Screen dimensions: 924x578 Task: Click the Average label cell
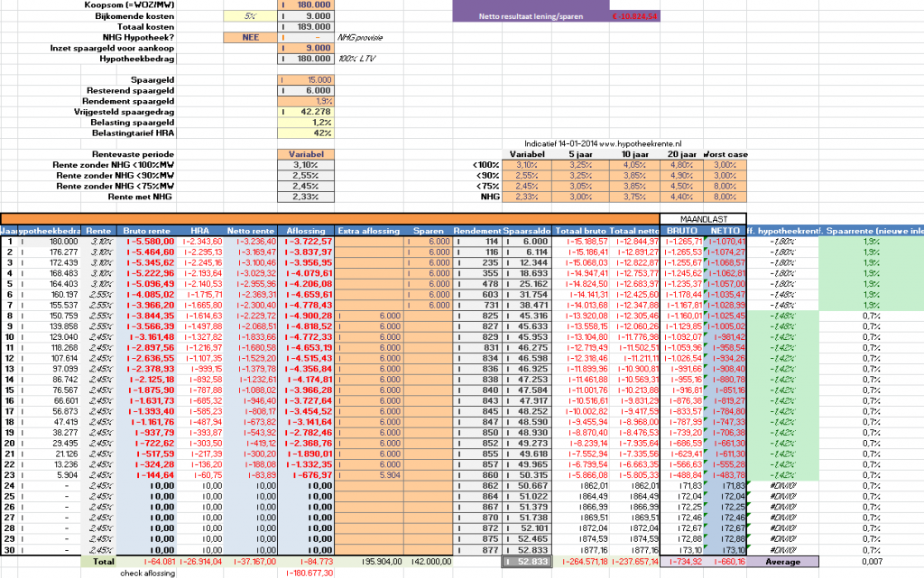783,561
